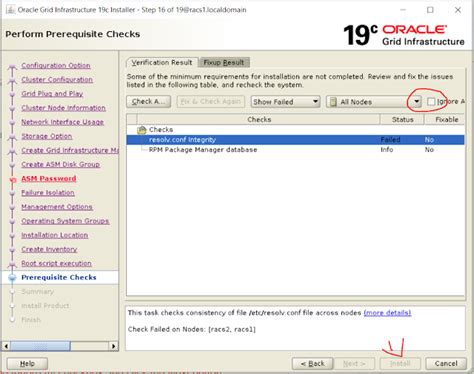This screenshot has height=374, width=474.
Task: Close the installer window
Action: [x=458, y=10]
